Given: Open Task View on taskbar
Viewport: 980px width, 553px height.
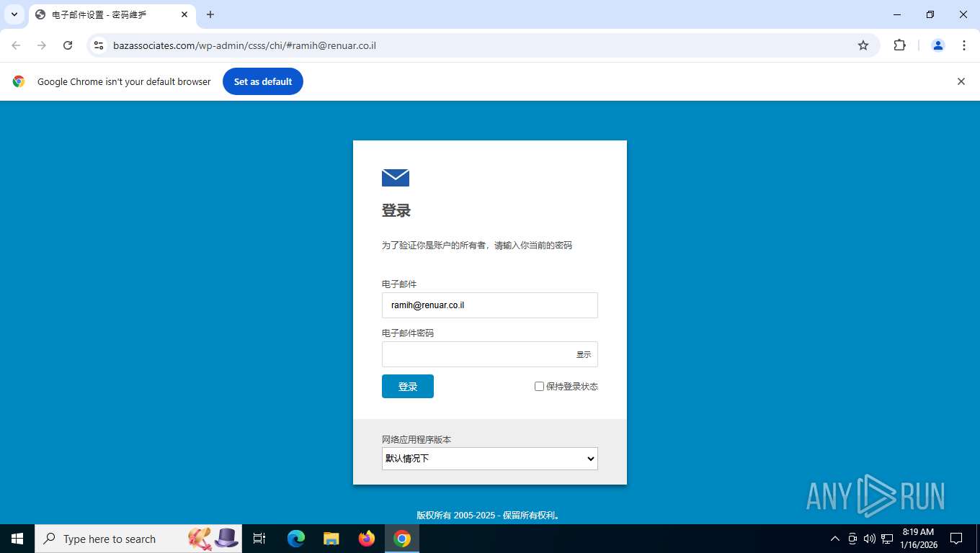Looking at the screenshot, I should click(259, 539).
